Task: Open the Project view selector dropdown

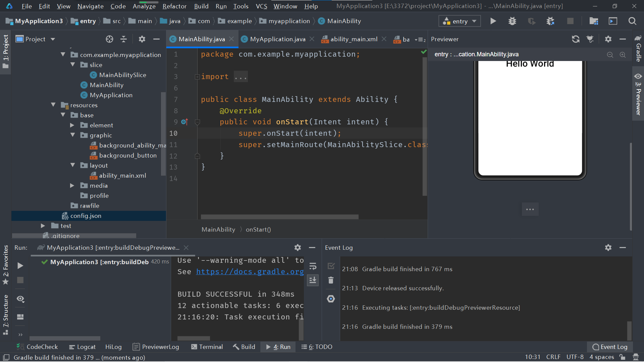Action: tap(36, 39)
